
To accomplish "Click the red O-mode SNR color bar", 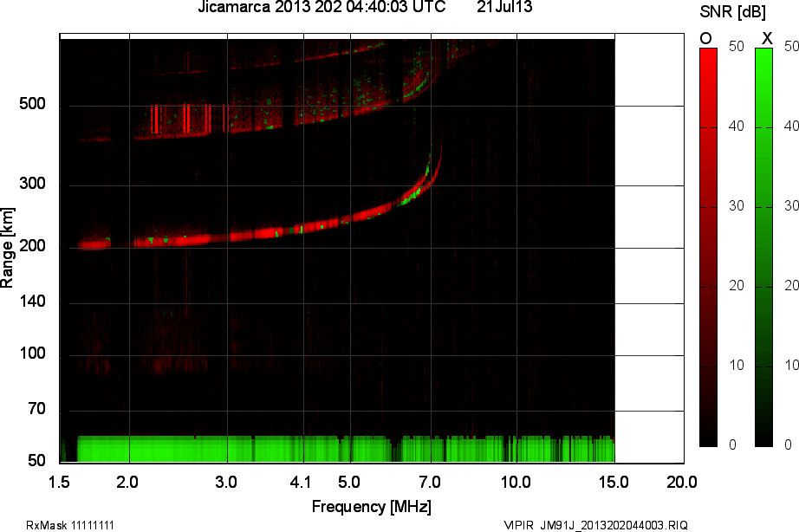I will coord(708,247).
